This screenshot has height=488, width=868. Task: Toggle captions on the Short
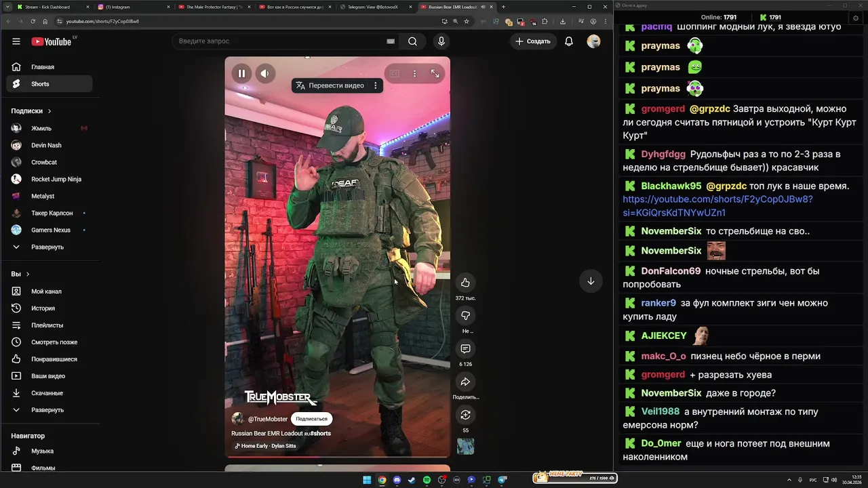point(394,73)
